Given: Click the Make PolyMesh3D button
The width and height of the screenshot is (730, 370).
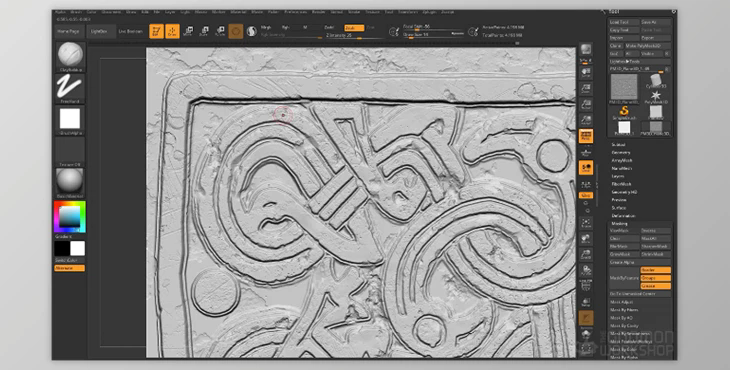Looking at the screenshot, I should point(648,46).
